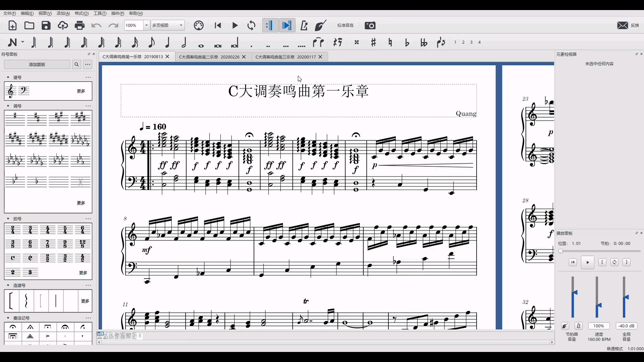Click the flat sign accidental icon
Screen dimensions: 644x362
pos(407,42)
